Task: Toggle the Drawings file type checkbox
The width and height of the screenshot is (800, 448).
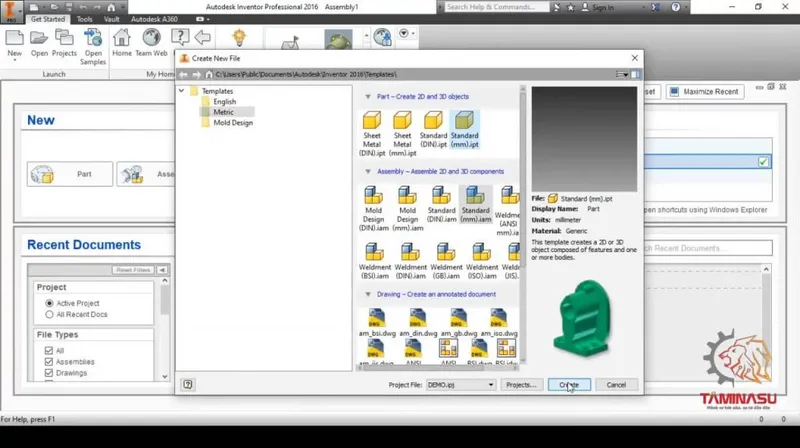Action: (x=49, y=373)
